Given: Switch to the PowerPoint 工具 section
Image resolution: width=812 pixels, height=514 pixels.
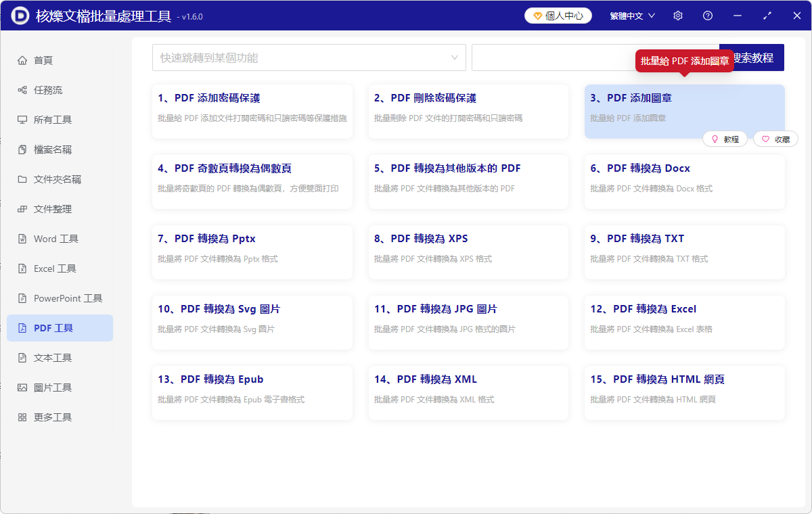Looking at the screenshot, I should pyautogui.click(x=60, y=298).
